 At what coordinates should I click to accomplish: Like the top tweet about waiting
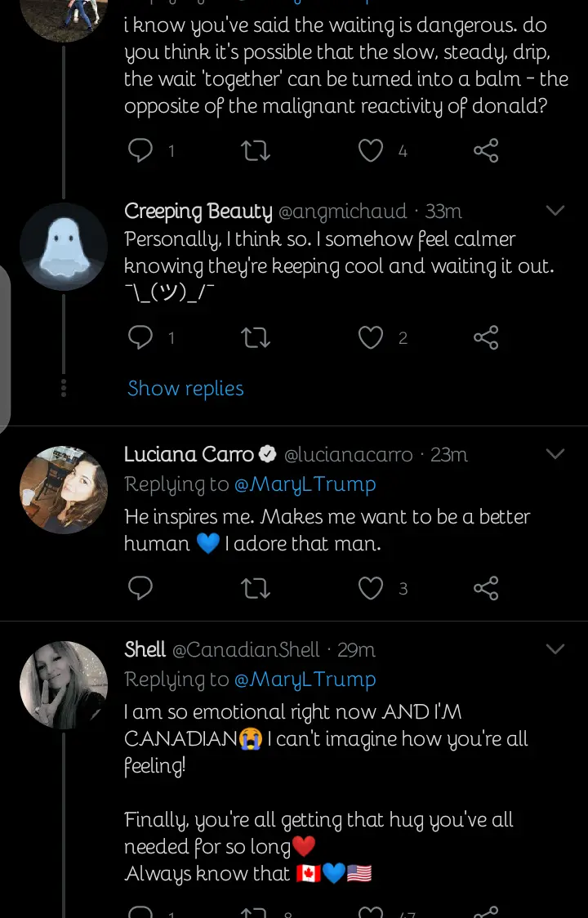371,150
